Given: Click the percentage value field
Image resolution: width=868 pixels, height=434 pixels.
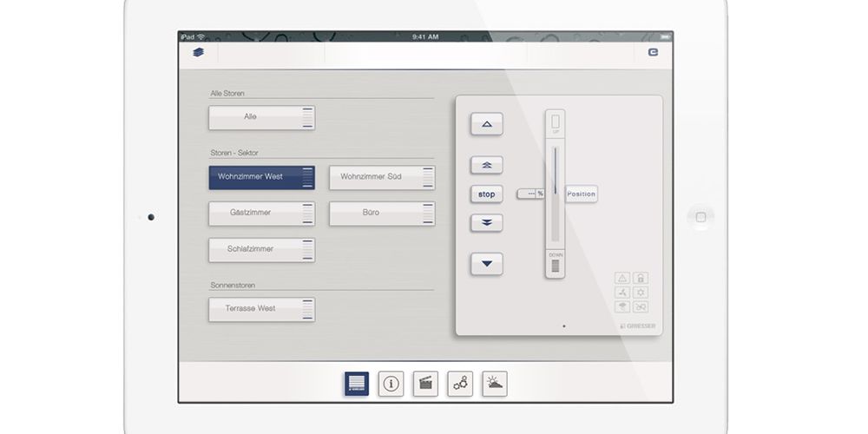Looking at the screenshot, I should pos(530,194).
